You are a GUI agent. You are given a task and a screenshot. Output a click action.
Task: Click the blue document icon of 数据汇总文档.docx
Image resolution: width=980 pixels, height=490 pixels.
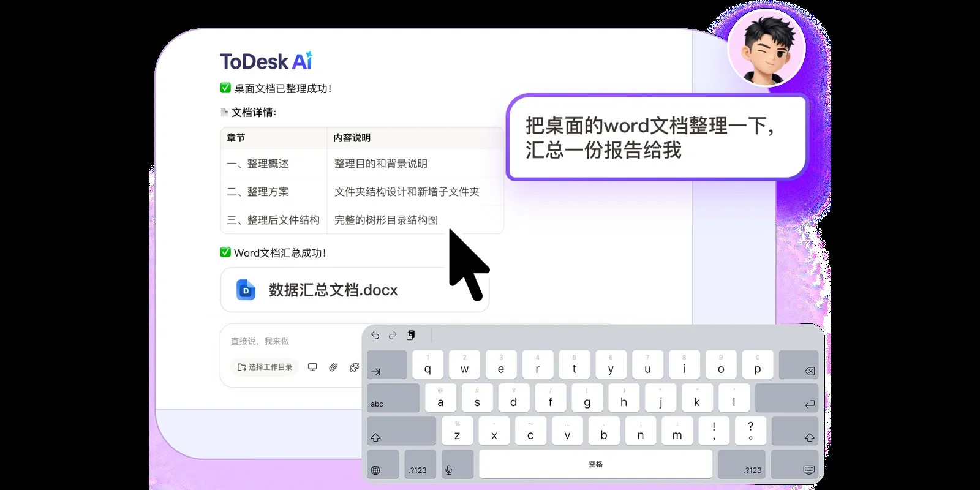pos(246,290)
